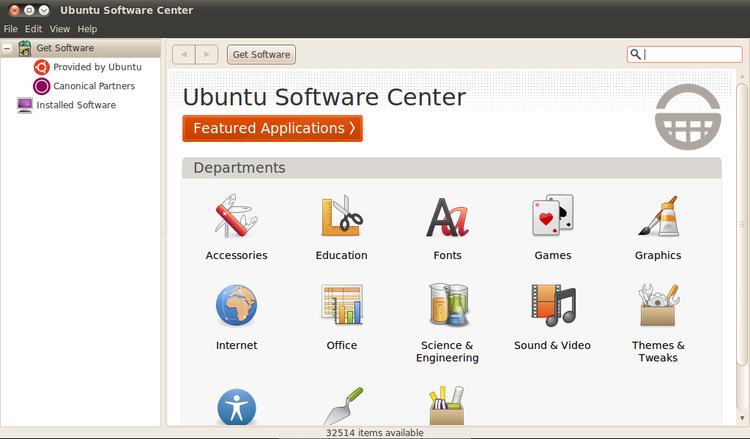Click the Office label
Viewport: 750px width, 439px height.
pos(342,345)
